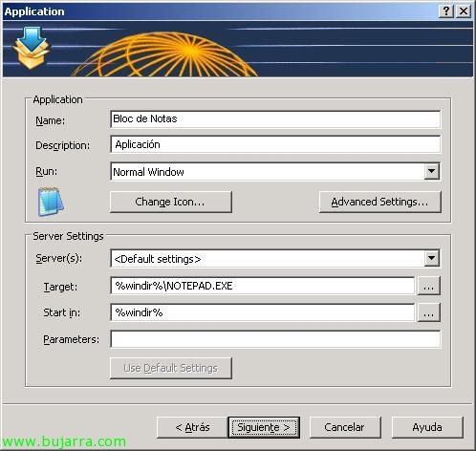Click into the Description text field
476x451 pixels.
[275, 144]
